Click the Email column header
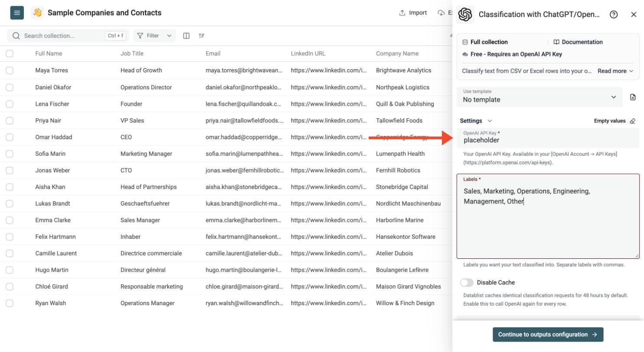644x352 pixels. pos(213,54)
